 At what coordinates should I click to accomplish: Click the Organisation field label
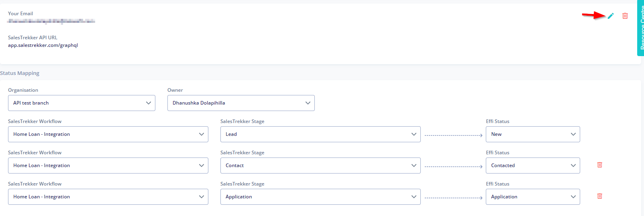[23, 90]
